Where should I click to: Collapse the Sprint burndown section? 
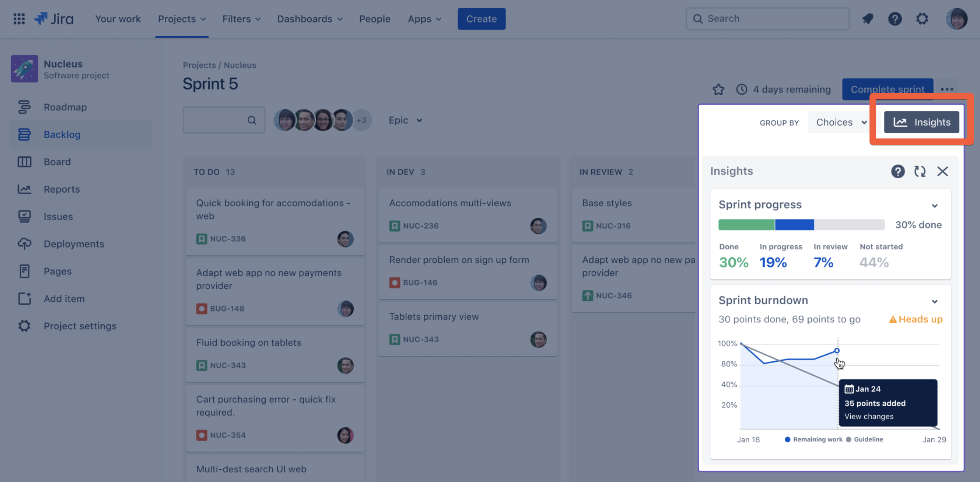[x=934, y=301]
